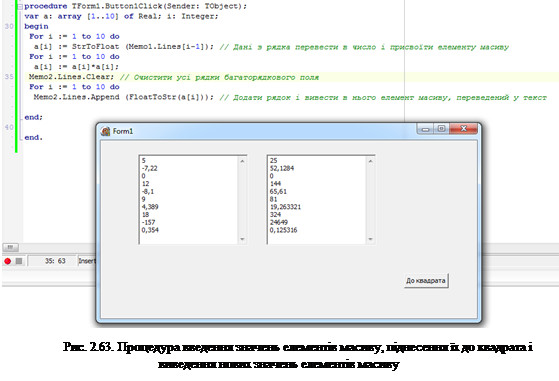Image resolution: width=559 pixels, height=381 pixels.
Task: Click the down arrow of the left memo scrollbar
Action: tap(242, 239)
